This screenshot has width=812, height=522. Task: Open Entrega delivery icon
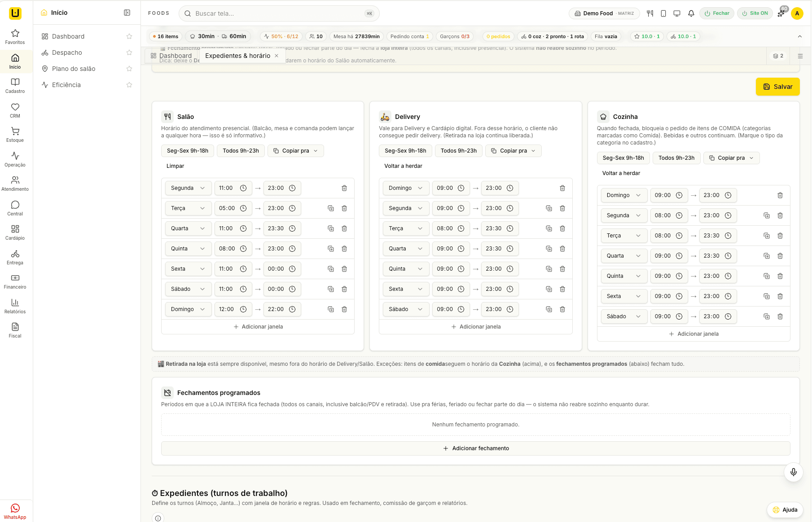click(x=15, y=257)
